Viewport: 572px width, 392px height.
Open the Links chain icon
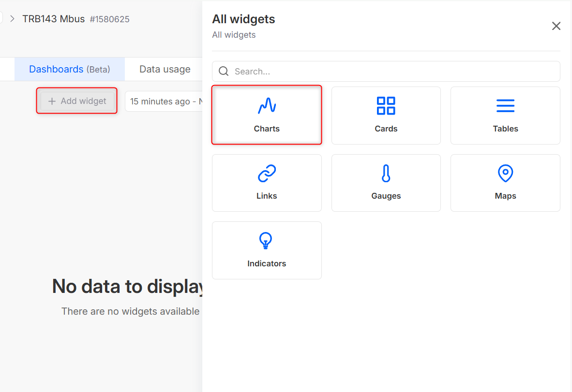click(x=267, y=173)
